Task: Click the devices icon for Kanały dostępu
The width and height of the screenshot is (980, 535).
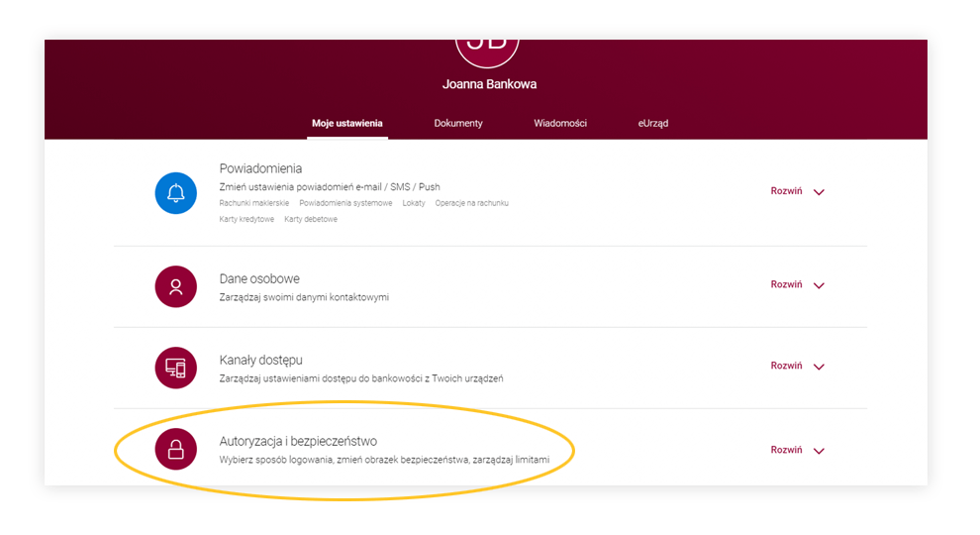Action: tap(176, 368)
